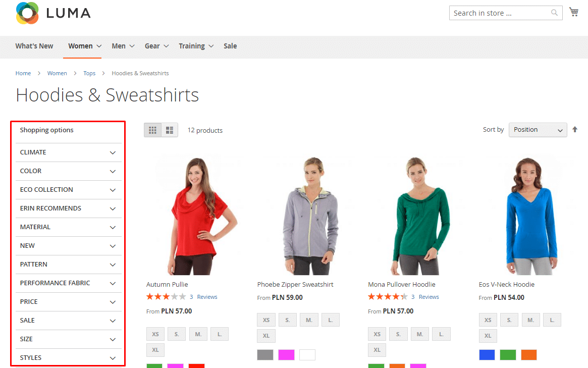Go to the Sale menu item

coord(230,46)
